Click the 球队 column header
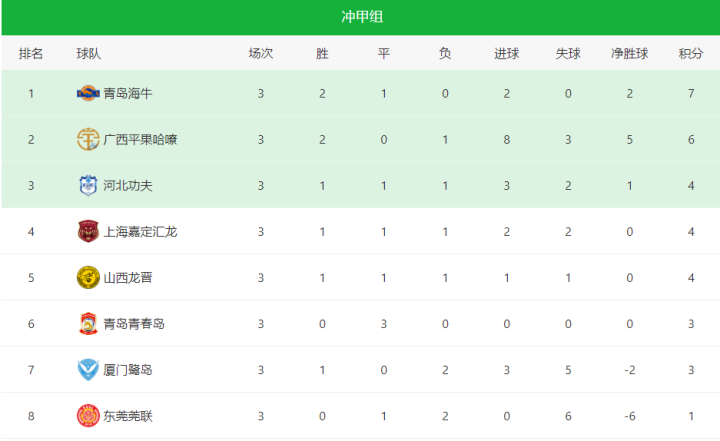 (x=89, y=54)
